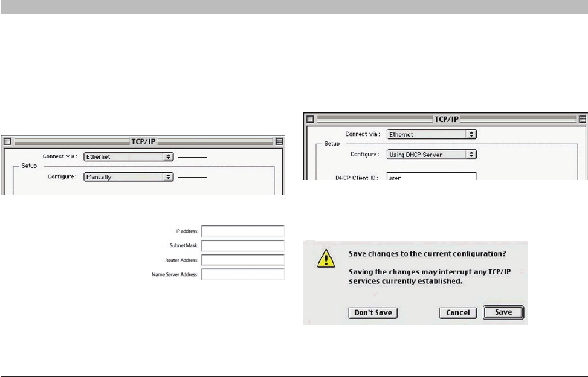Click the Don't Save button

click(373, 313)
